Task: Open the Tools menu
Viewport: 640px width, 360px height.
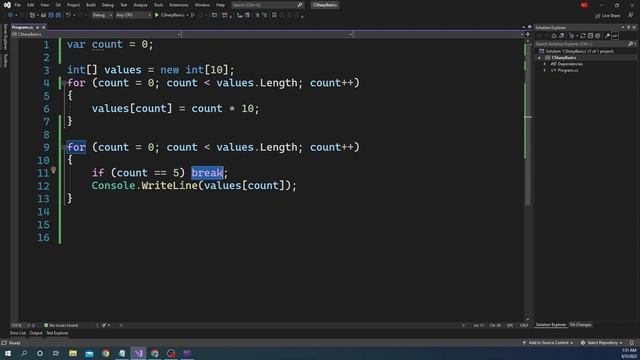Action: point(158,5)
